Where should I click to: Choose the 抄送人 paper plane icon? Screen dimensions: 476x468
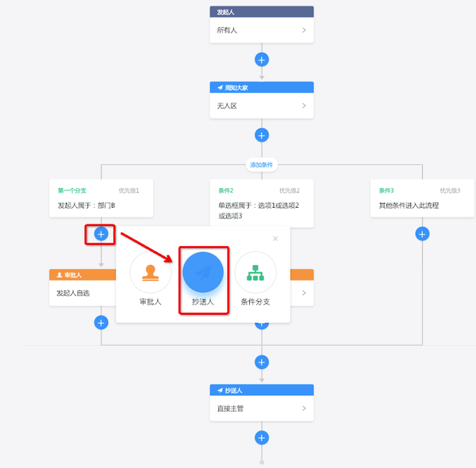pyautogui.click(x=203, y=272)
